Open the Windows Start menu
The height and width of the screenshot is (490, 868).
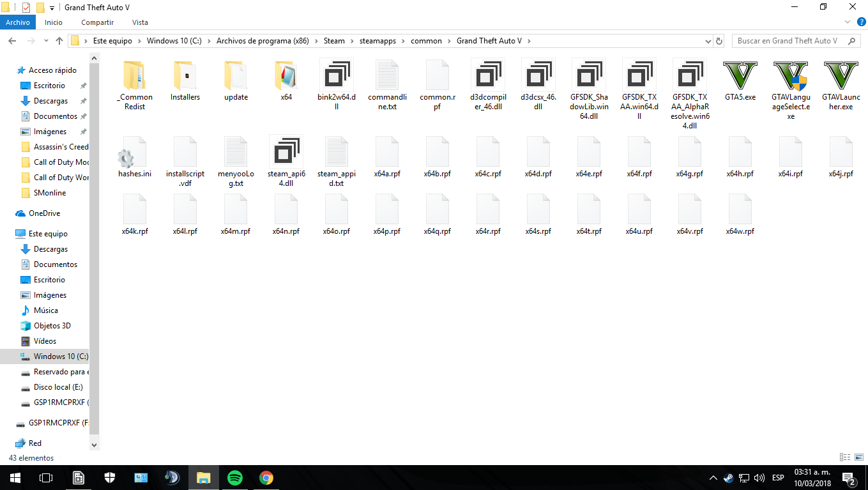[x=15, y=477]
